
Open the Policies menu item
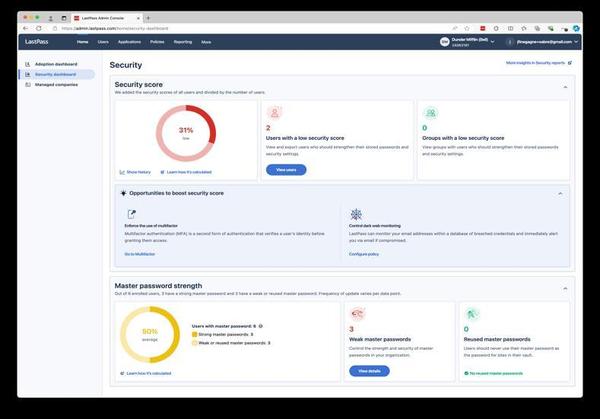pyautogui.click(x=157, y=42)
